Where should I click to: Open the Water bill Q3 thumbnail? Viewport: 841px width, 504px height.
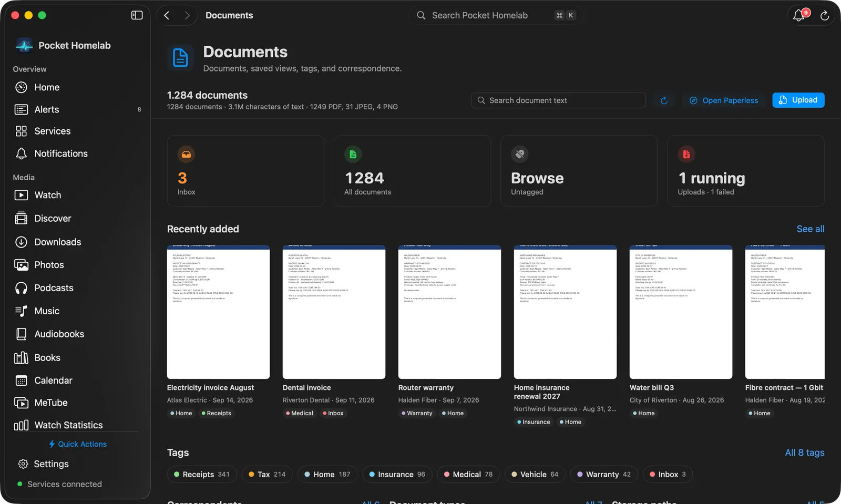tap(681, 312)
